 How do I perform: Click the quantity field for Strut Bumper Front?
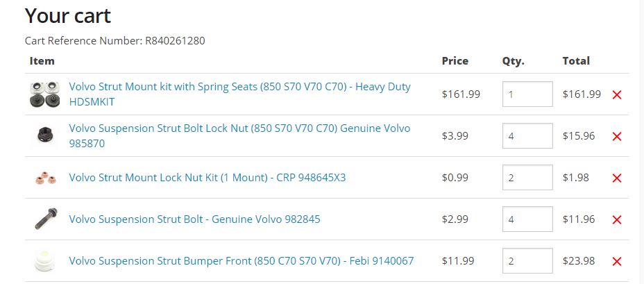point(527,261)
